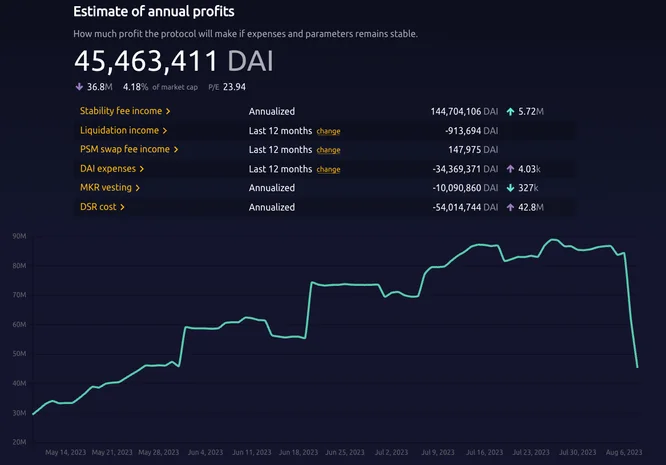Click the chevron next to DSR cost
This screenshot has height=465, width=666.
(x=122, y=207)
